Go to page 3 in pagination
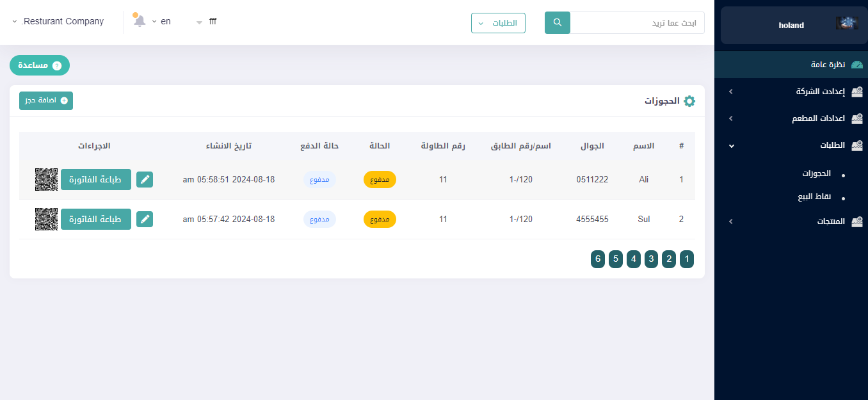 [x=651, y=259]
